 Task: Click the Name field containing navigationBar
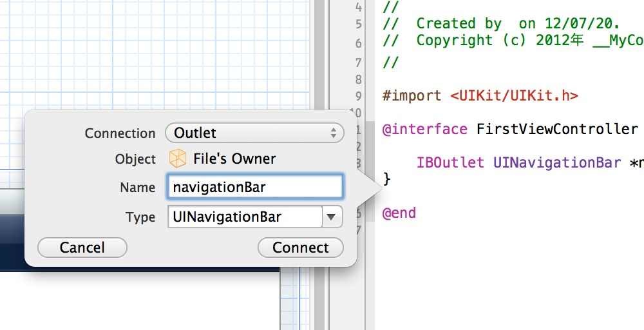click(254, 188)
